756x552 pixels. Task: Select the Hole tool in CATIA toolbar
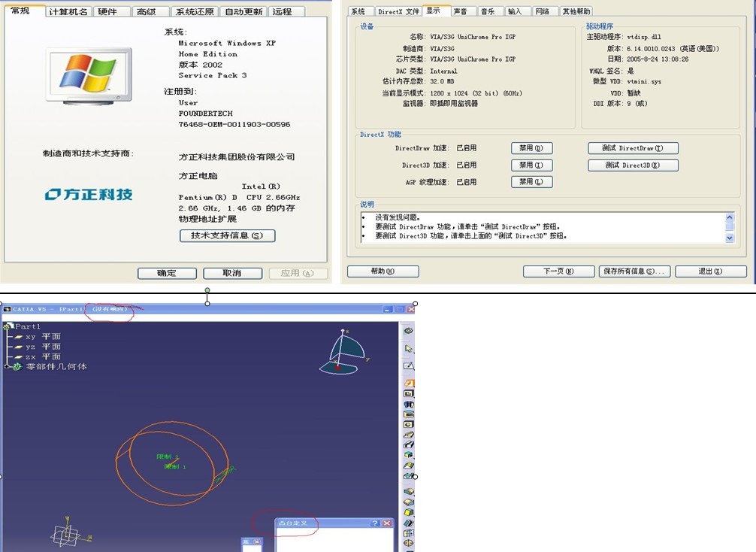coord(408,424)
